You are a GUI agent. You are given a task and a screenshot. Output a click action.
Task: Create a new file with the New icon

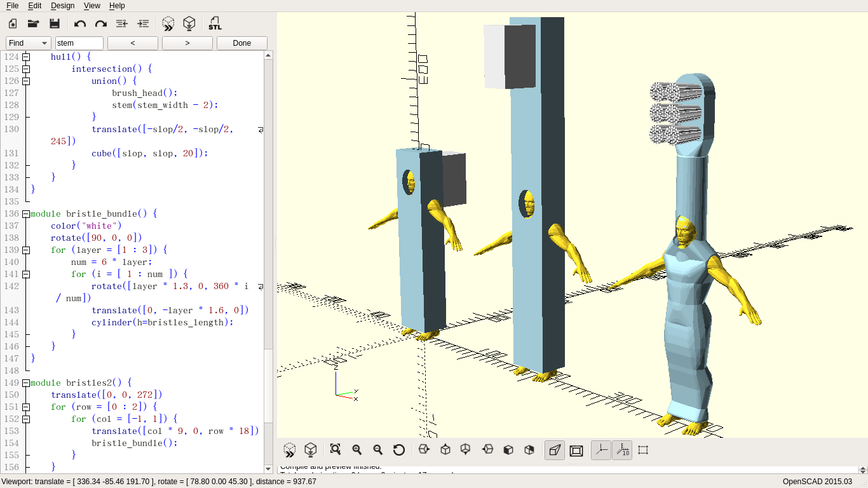(x=13, y=24)
